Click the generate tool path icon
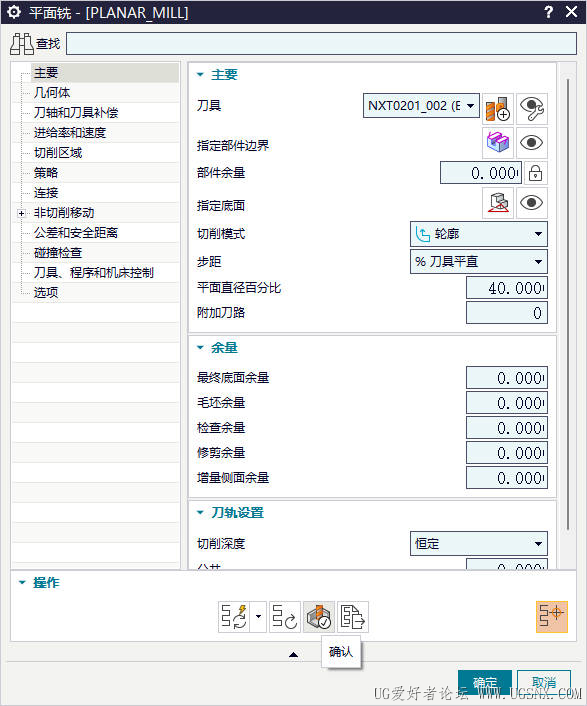 (234, 617)
